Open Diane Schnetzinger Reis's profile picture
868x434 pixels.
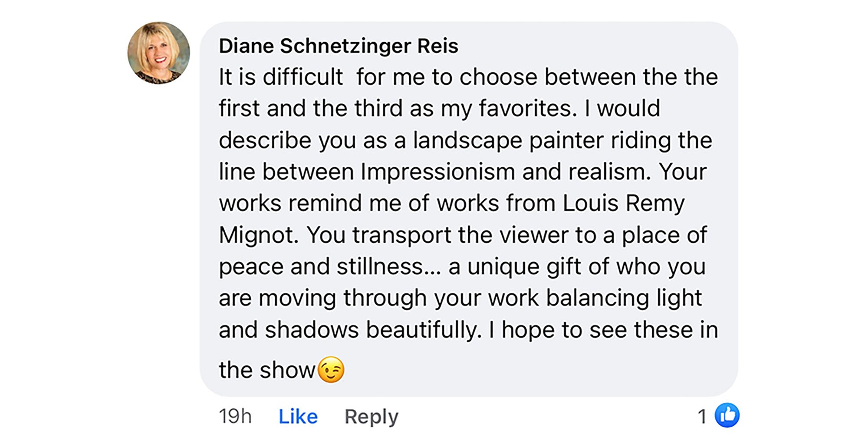coord(159,53)
